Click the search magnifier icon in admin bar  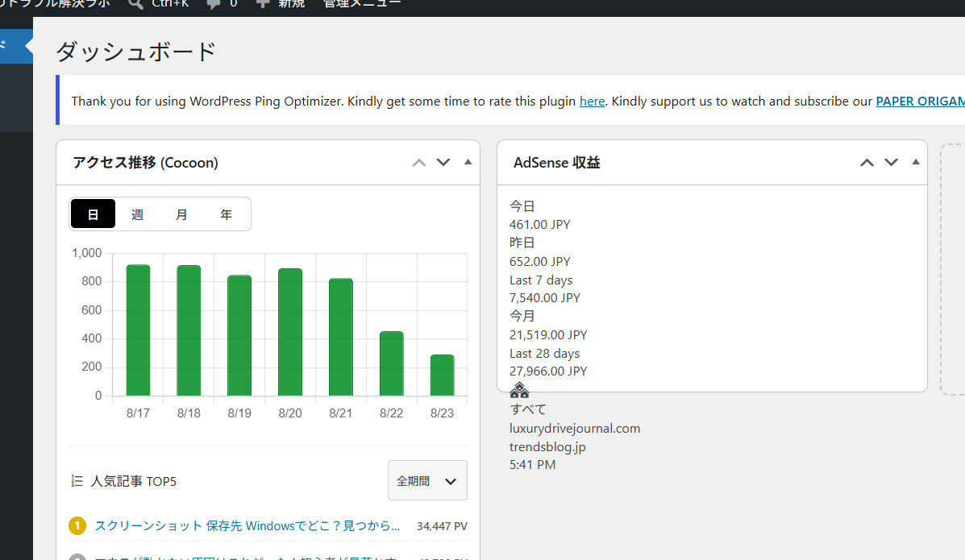click(x=135, y=3)
